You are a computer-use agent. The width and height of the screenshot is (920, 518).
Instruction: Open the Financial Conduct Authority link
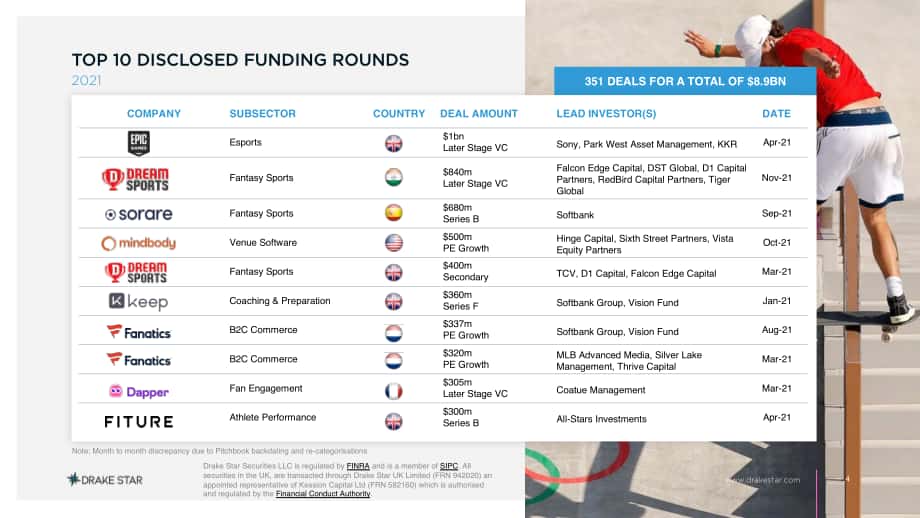coord(323,494)
